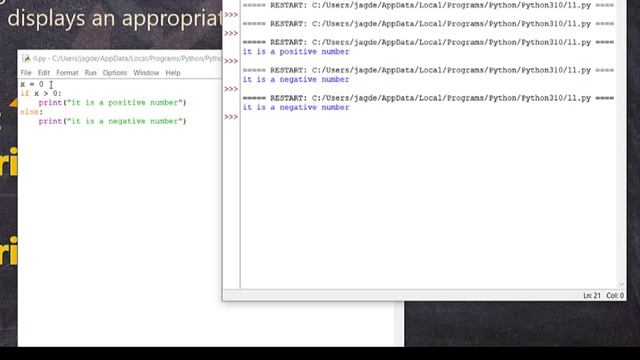Open the Options menu in editor window
The height and width of the screenshot is (360, 640).
(115, 73)
